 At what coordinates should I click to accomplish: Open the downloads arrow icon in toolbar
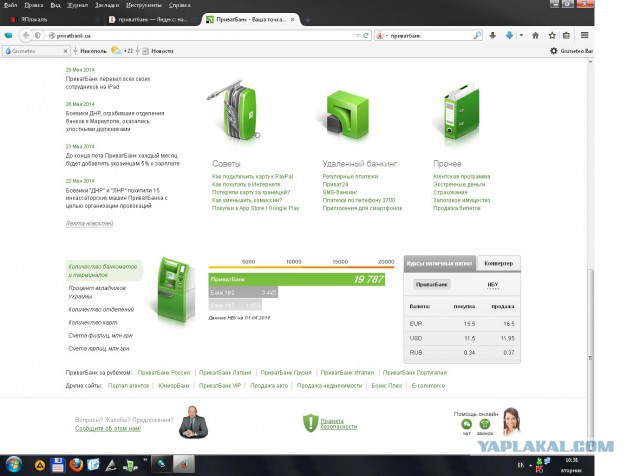tap(493, 36)
